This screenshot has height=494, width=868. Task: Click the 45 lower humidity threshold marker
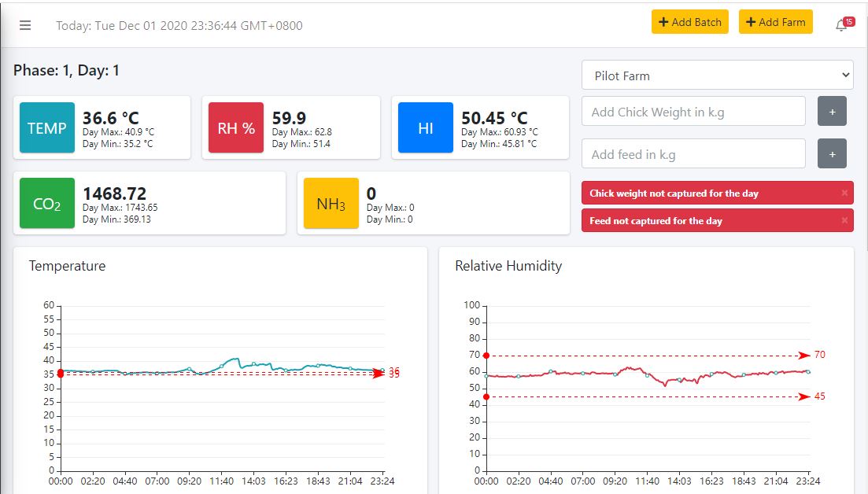pyautogui.click(x=818, y=396)
